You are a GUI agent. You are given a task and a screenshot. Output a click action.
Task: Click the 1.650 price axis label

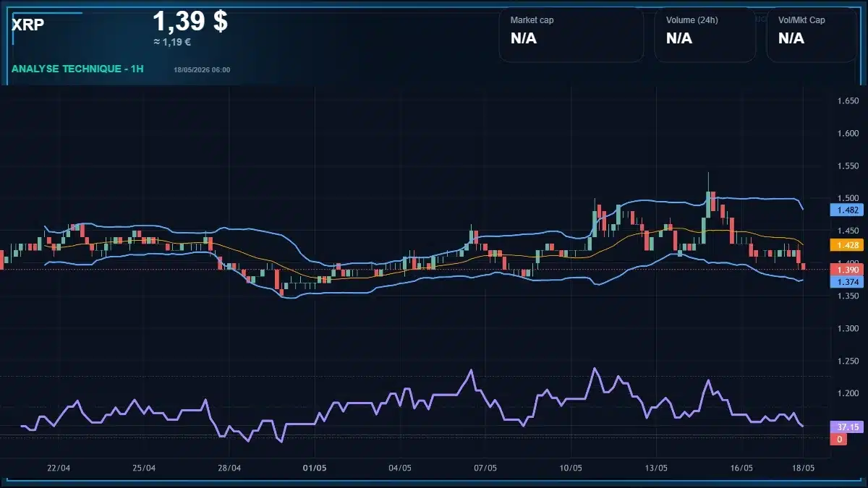[848, 100]
